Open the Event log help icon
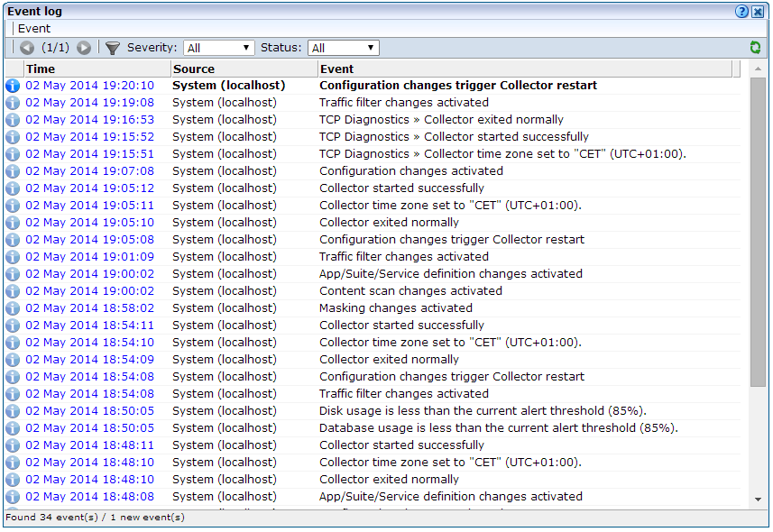Viewport: 773px width, 532px height. coord(741,12)
